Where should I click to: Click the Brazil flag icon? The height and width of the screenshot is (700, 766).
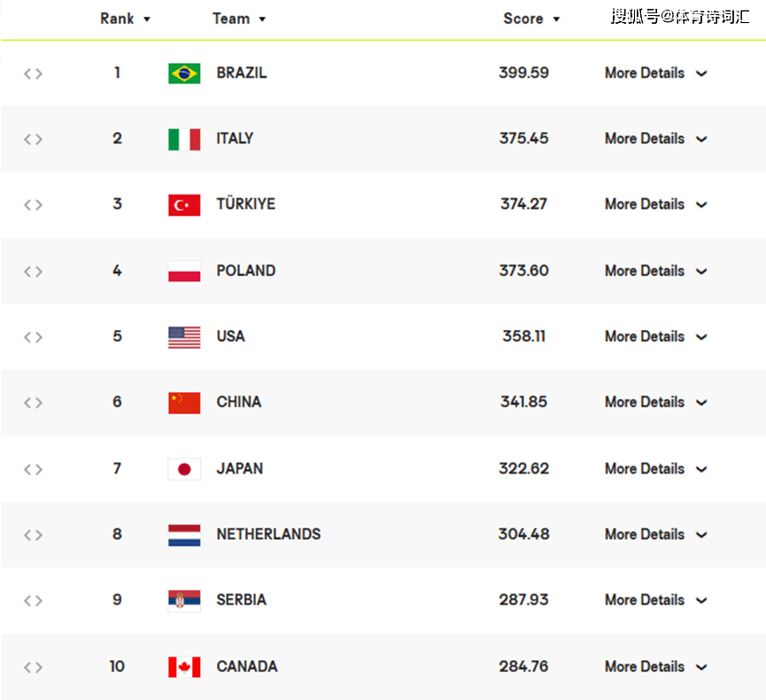(x=184, y=73)
